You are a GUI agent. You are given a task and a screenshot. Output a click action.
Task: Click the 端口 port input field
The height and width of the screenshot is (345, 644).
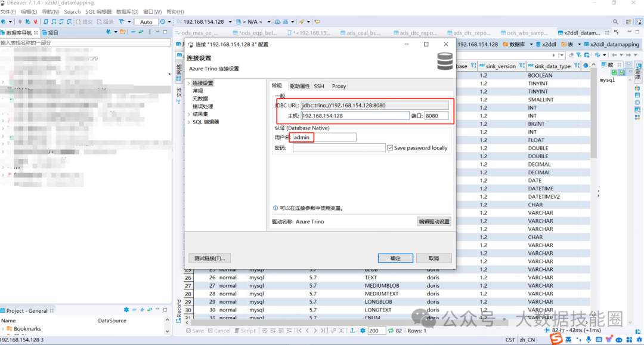436,116
